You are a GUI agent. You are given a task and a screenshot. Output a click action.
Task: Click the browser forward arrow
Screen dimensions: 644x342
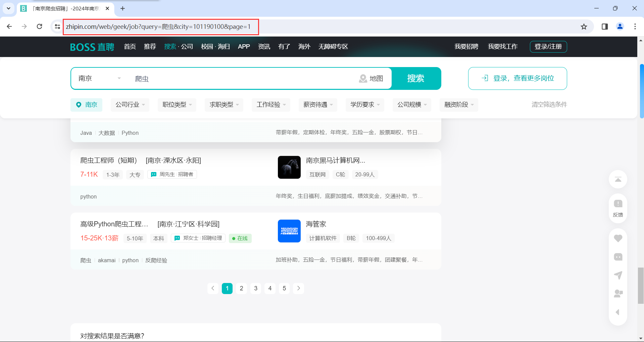click(x=24, y=26)
